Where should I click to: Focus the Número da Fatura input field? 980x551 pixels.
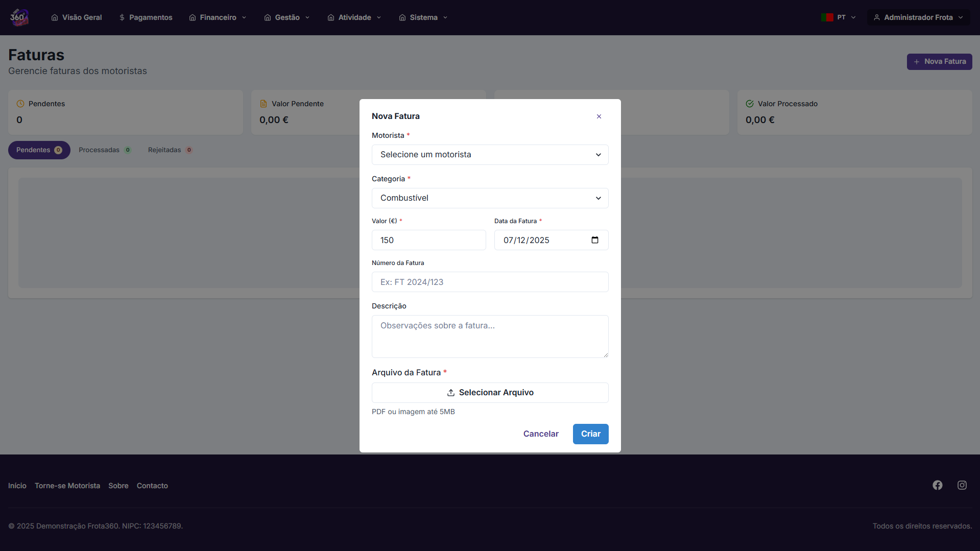[490, 282]
